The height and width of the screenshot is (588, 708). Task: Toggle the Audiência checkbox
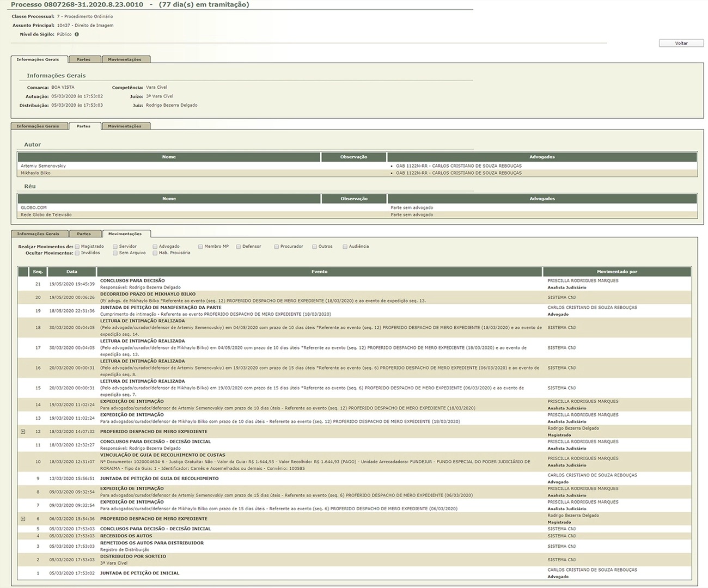coord(345,247)
